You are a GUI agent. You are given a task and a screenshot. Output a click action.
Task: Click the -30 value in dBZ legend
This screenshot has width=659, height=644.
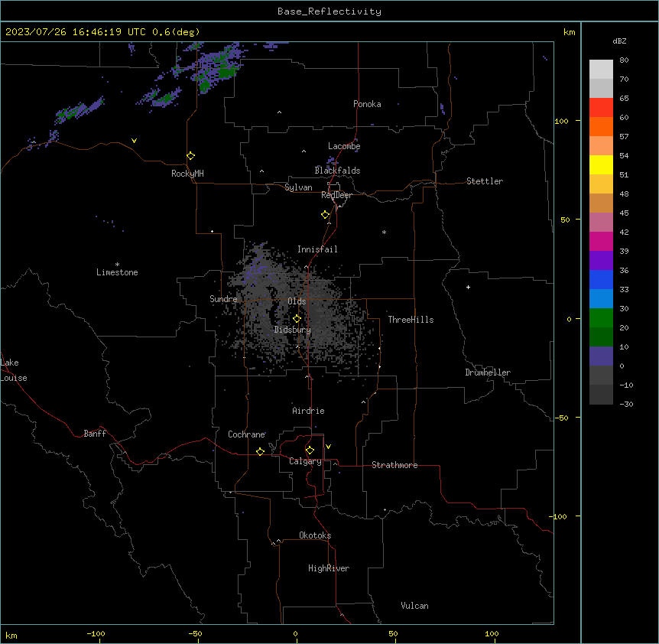626,405
